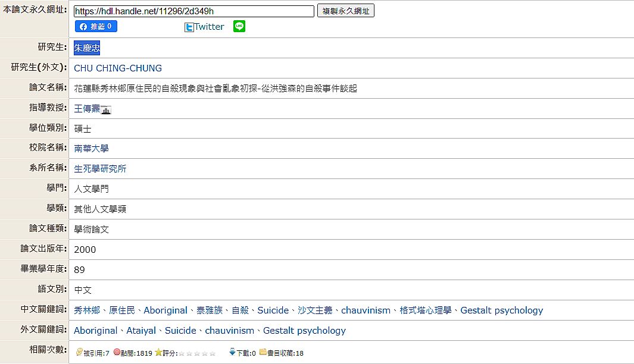Click the 書目收藏 folder icon
Screen dimensions: 634x364
coord(263,353)
